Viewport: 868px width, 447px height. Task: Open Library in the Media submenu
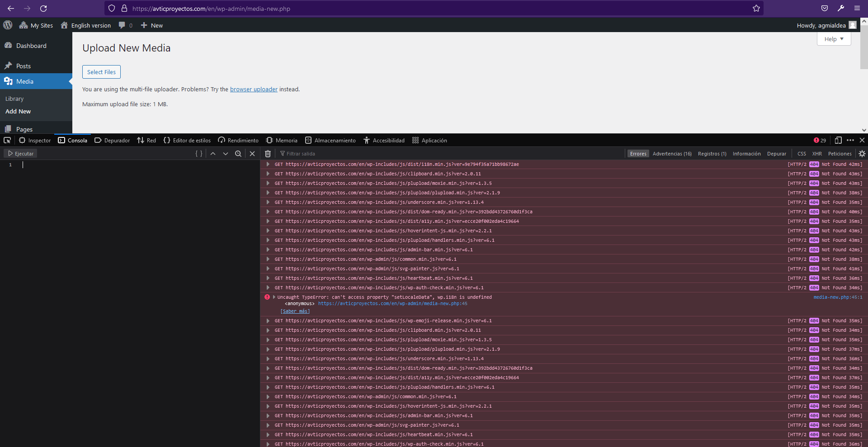coord(14,99)
